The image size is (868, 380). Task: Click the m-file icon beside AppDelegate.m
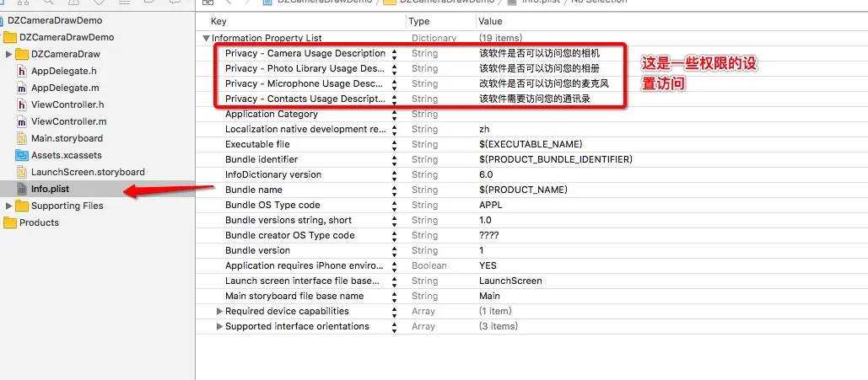pyautogui.click(x=22, y=88)
